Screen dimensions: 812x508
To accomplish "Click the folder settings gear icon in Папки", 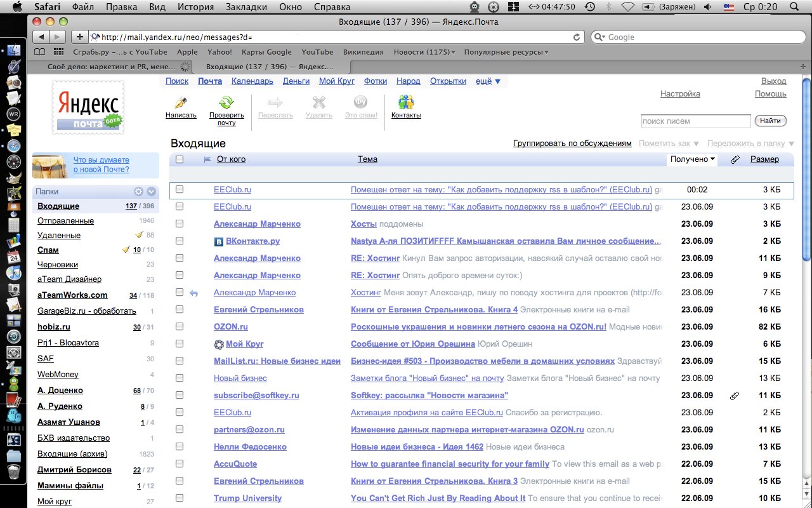I will (x=138, y=191).
